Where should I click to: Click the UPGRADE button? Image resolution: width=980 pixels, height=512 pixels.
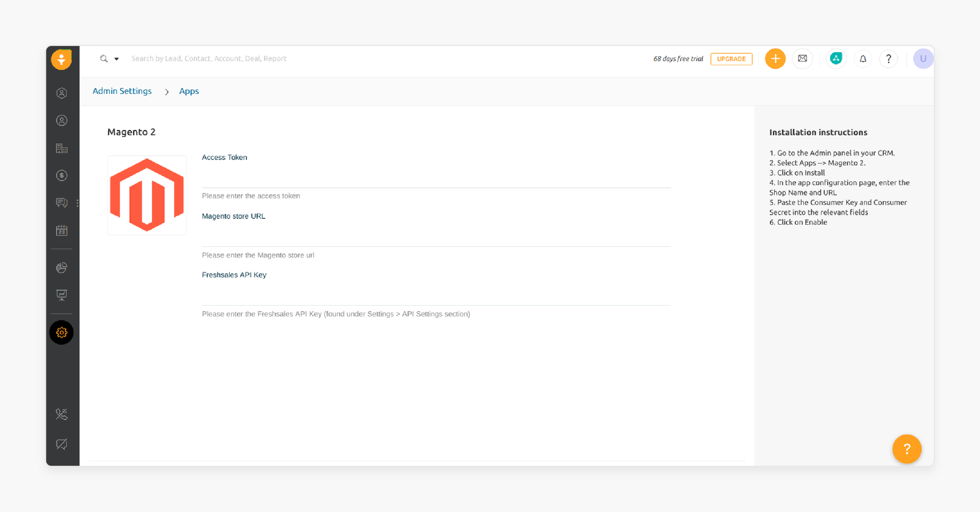pos(731,59)
